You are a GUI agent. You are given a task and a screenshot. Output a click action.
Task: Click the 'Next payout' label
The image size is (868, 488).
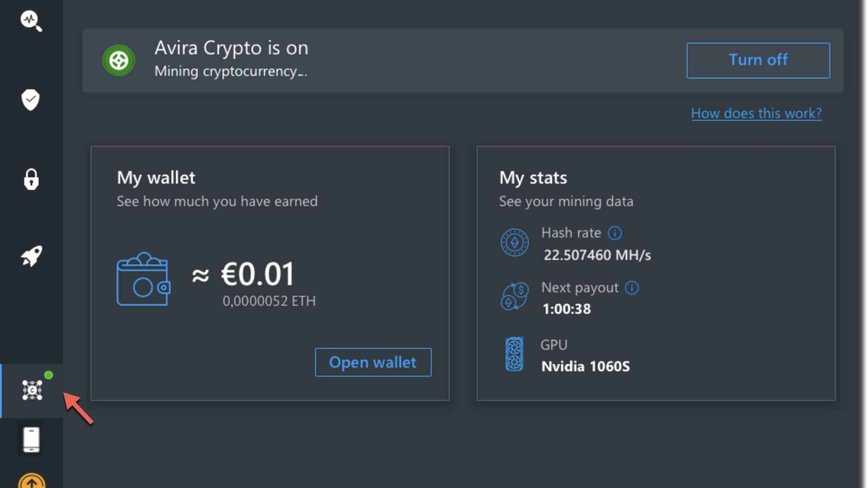click(579, 288)
